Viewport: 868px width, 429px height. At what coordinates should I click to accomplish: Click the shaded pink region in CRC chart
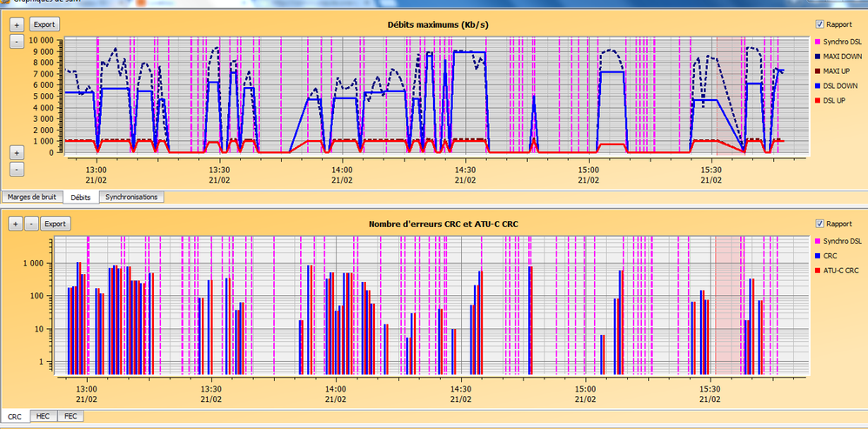728,305
